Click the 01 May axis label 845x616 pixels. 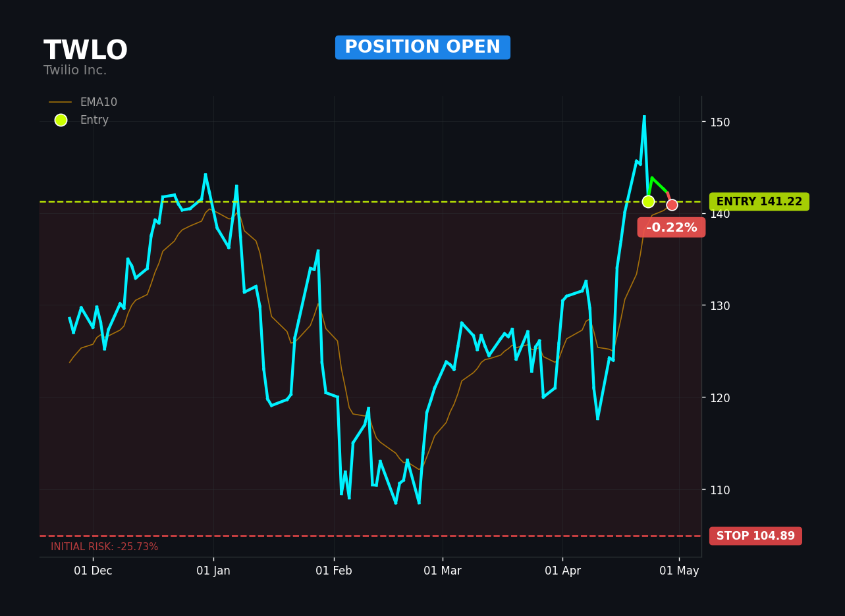[679, 571]
